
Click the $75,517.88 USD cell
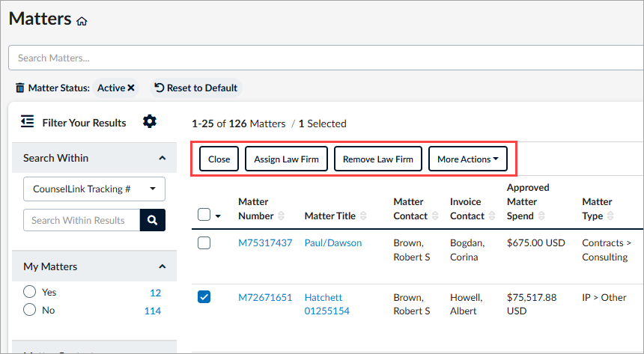coord(532,304)
